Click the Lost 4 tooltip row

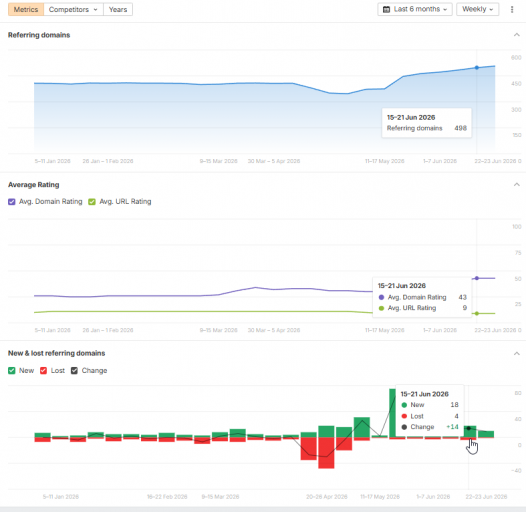click(x=430, y=416)
